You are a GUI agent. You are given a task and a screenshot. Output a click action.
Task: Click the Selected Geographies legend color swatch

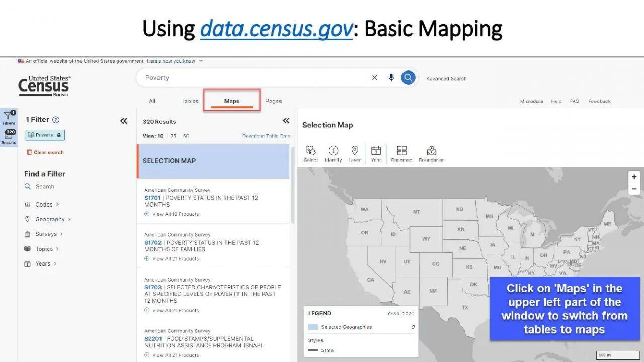(313, 327)
